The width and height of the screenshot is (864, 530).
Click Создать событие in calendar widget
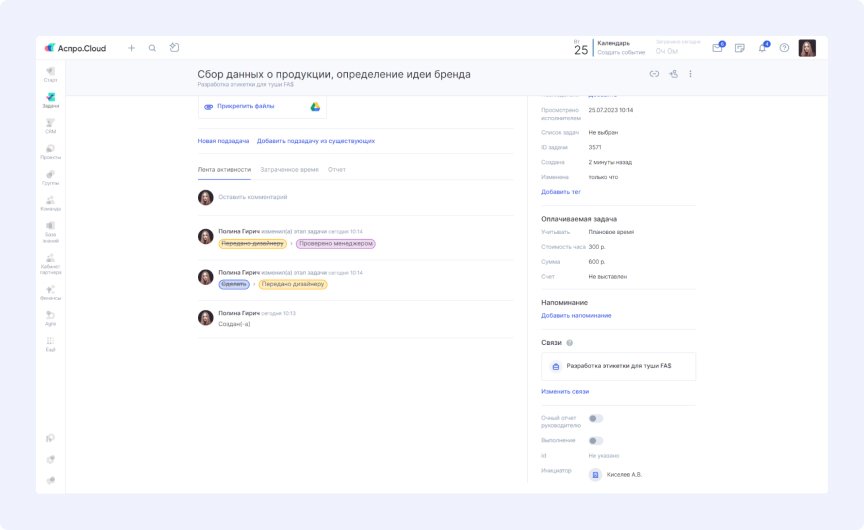(x=621, y=53)
